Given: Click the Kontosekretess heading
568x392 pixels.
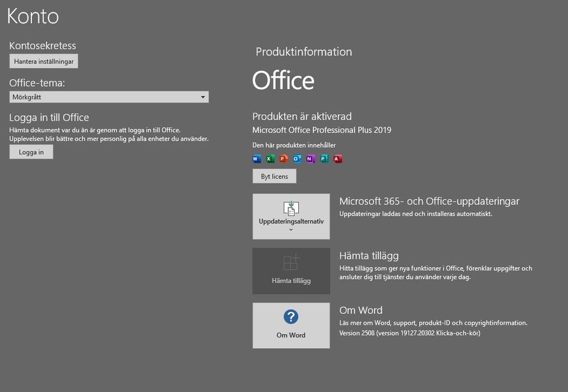Looking at the screenshot, I should click(x=43, y=46).
